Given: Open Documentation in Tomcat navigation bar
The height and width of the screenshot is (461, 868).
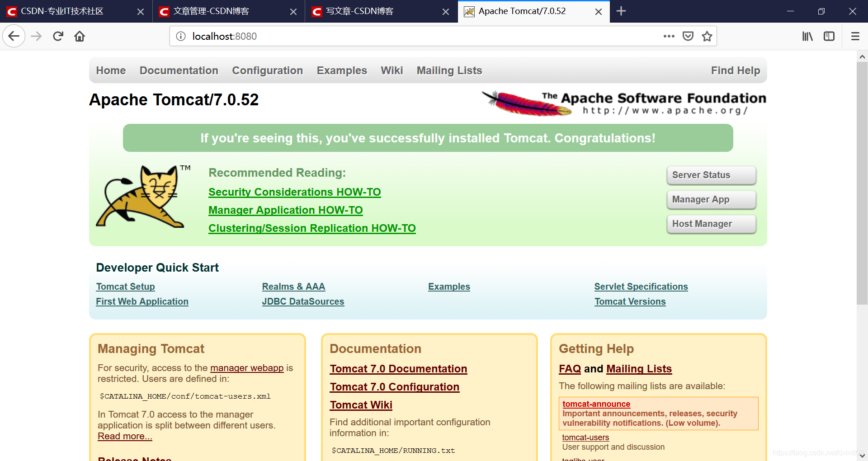Looking at the screenshot, I should 179,71.
